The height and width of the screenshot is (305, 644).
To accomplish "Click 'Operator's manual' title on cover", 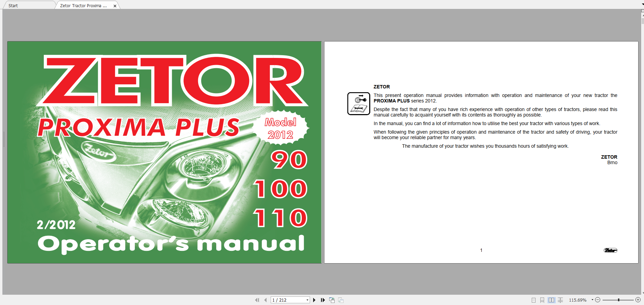I will pos(171,244).
